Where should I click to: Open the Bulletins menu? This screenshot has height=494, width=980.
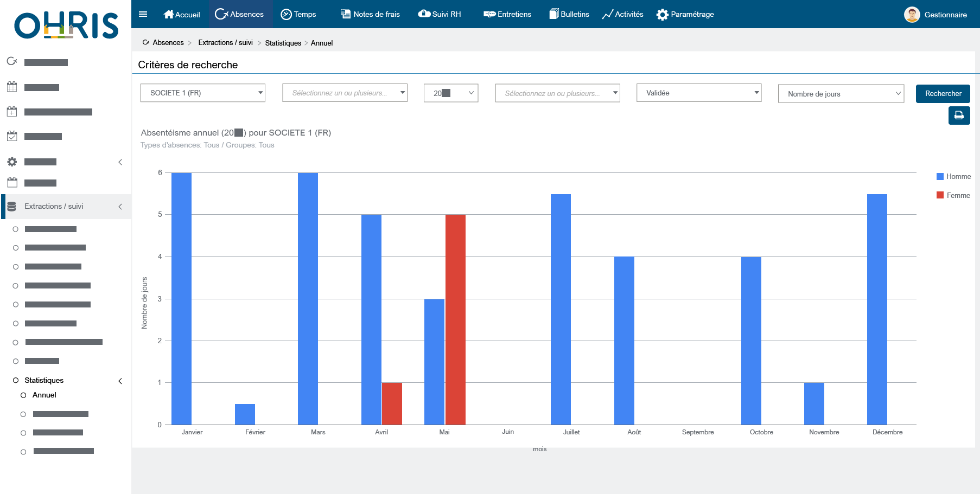click(x=569, y=14)
